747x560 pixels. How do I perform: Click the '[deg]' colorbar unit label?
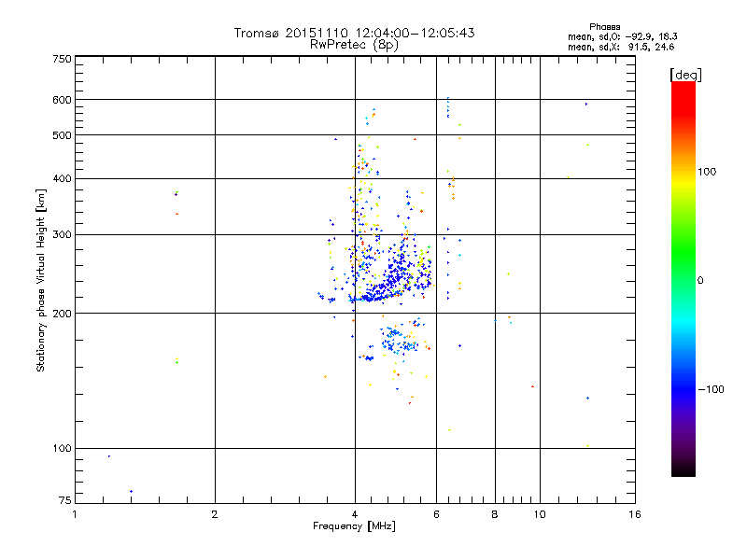click(685, 75)
